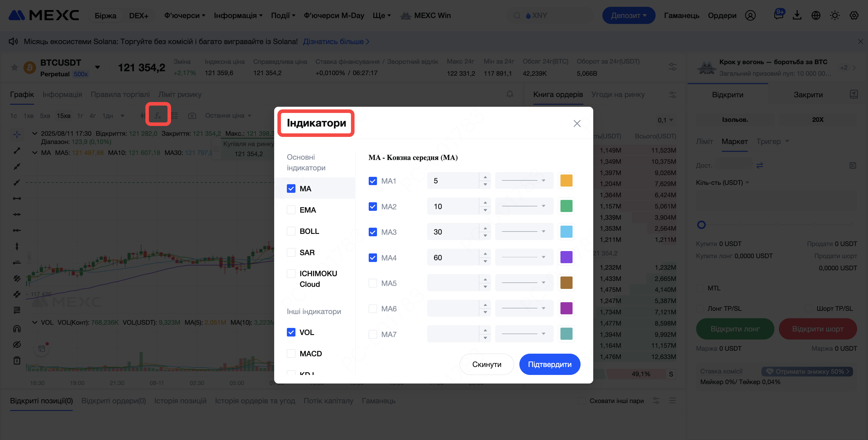Screen dimensions: 868x440
Task: Click the price alert bell icon
Action: 509,94
